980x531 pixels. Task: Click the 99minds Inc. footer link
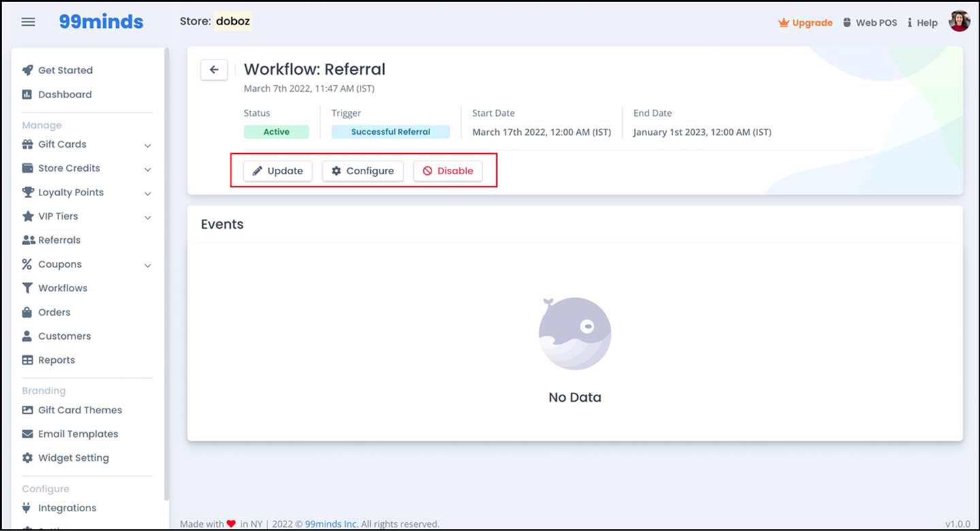(331, 524)
